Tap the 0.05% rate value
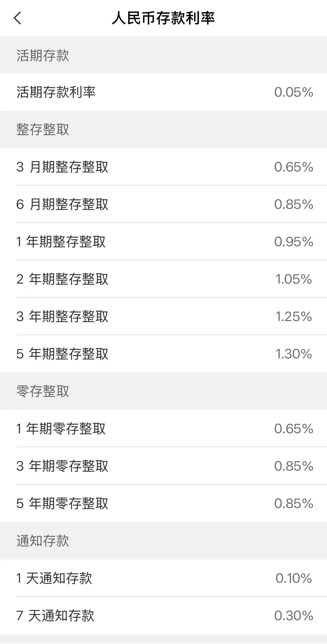 (293, 92)
